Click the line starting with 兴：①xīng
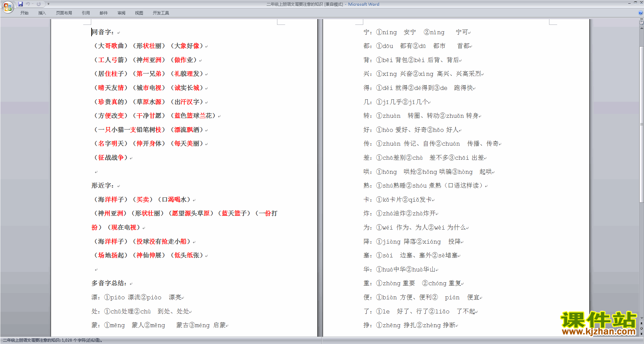Viewport: 644px width, 344px height. [423, 74]
